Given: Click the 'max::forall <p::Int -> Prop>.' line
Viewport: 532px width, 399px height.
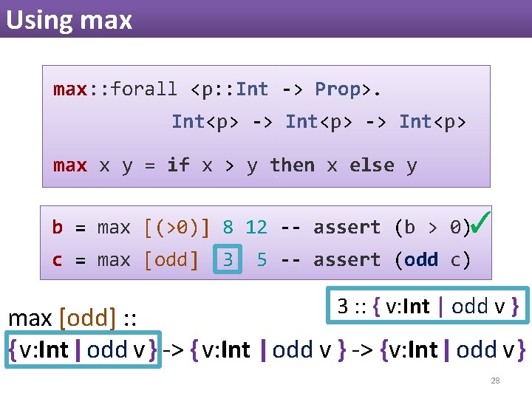Looking at the screenshot, I should click(216, 89).
